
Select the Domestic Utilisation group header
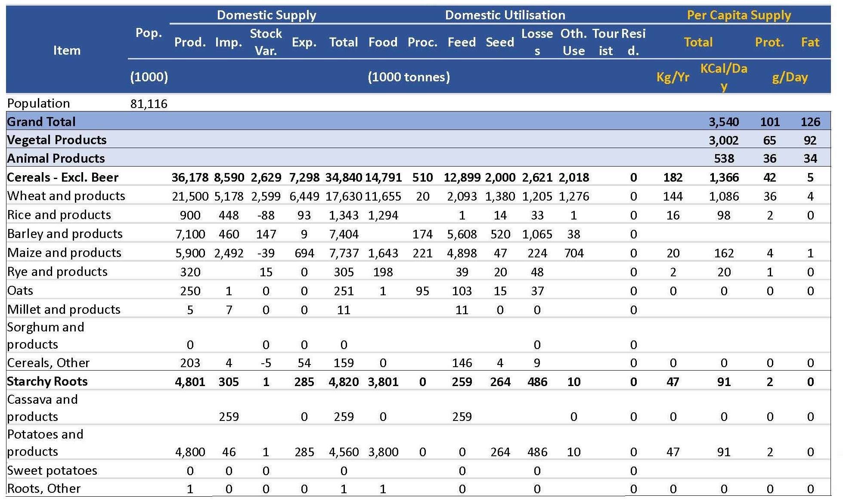click(505, 15)
